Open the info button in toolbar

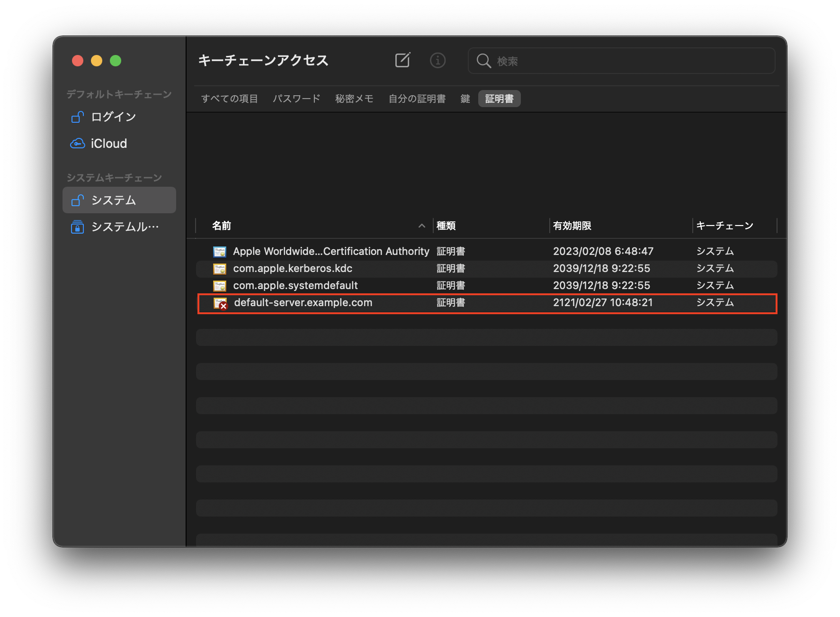click(x=438, y=61)
